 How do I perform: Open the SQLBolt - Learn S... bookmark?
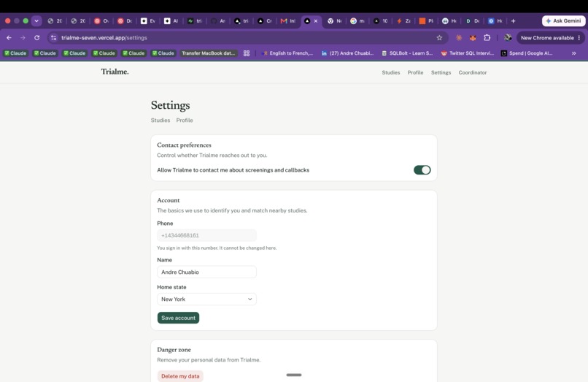tap(407, 53)
